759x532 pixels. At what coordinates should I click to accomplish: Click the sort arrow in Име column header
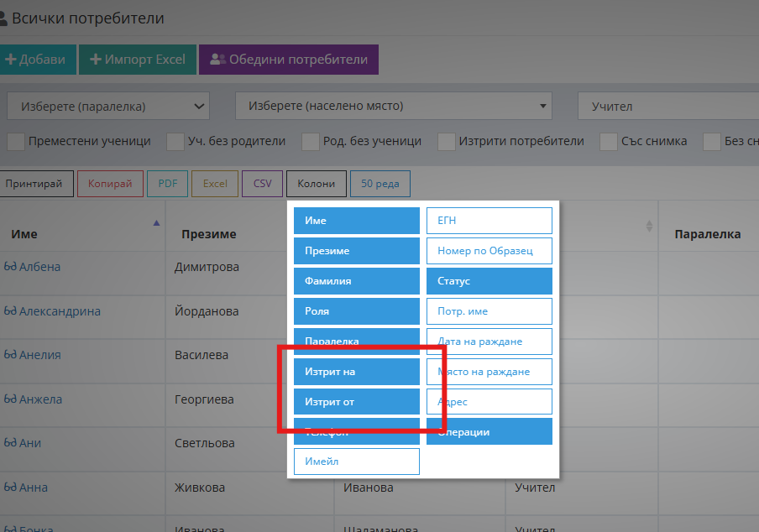point(155,223)
